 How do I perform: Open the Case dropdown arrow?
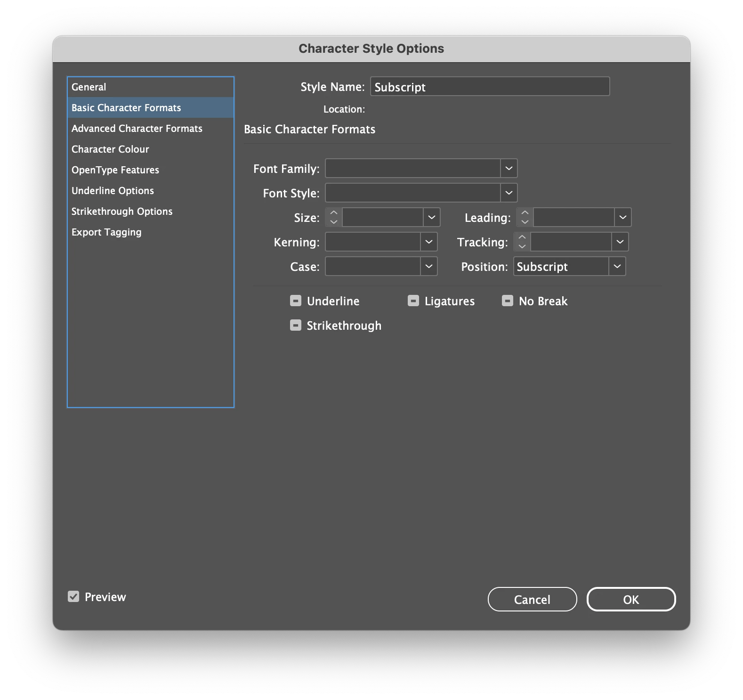coord(429,266)
